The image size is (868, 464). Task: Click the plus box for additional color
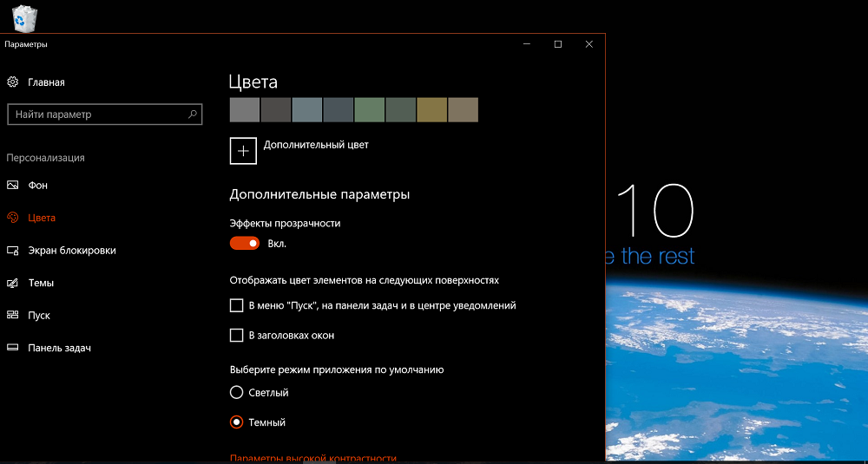pos(243,151)
